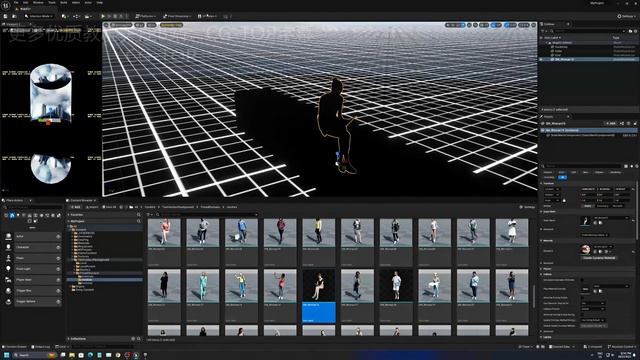
Task: Click the Add button in Content Browser
Action: click(76, 207)
